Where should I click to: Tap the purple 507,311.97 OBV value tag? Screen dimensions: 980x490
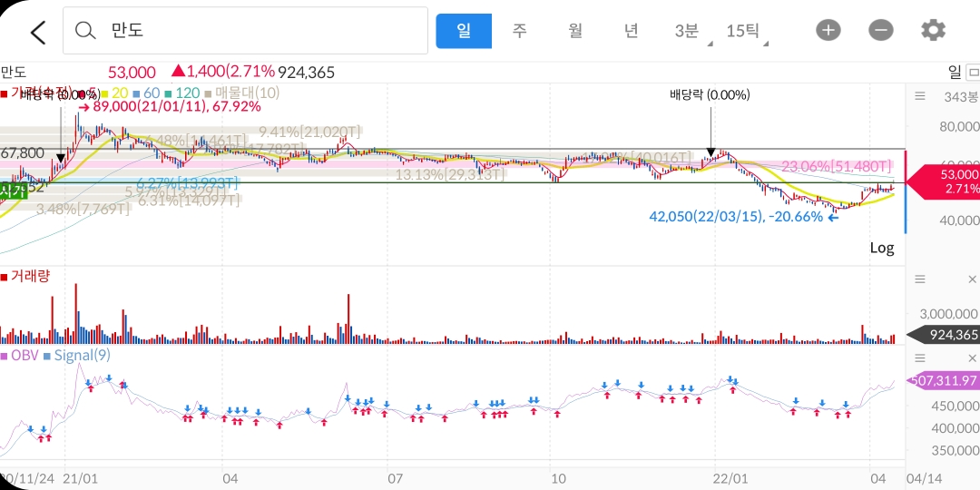943,379
